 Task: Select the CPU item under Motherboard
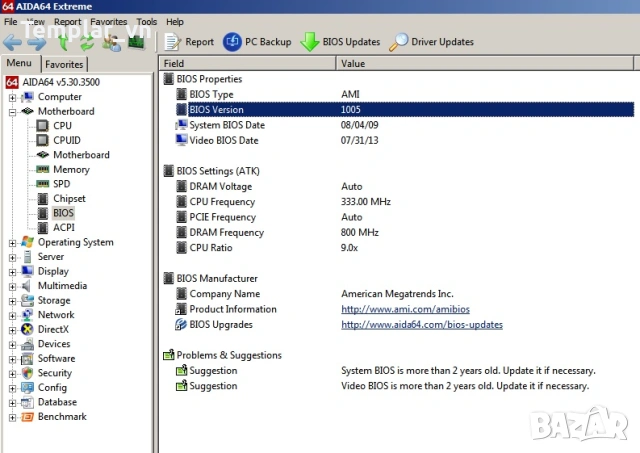(62, 126)
